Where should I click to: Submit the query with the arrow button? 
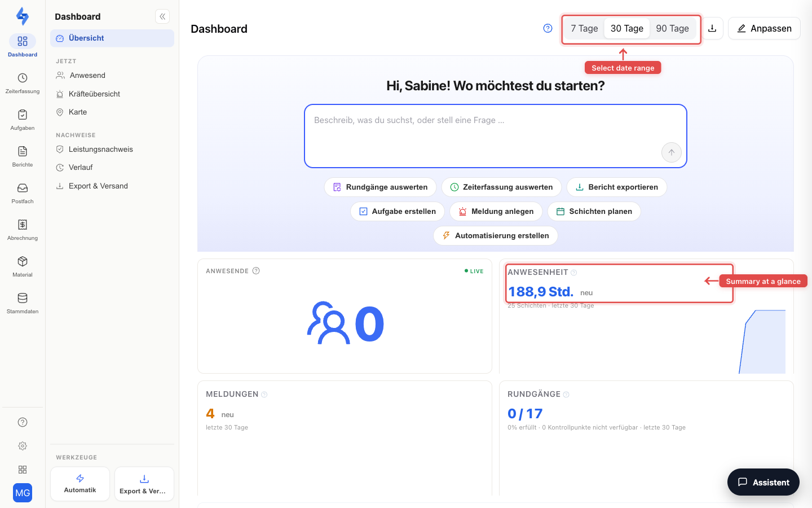click(671, 152)
